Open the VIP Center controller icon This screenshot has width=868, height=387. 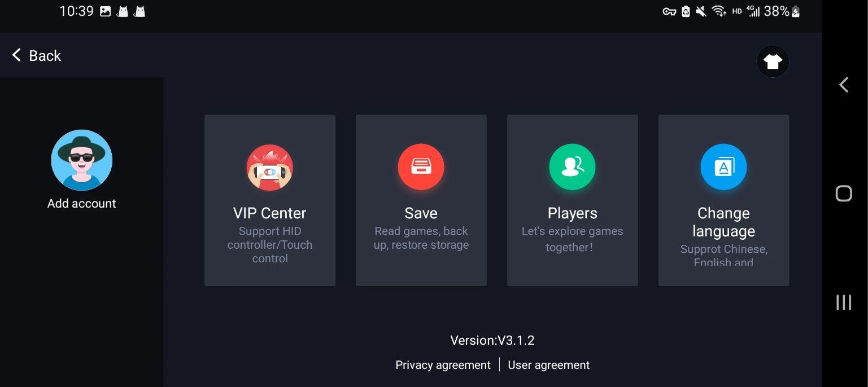click(x=270, y=167)
